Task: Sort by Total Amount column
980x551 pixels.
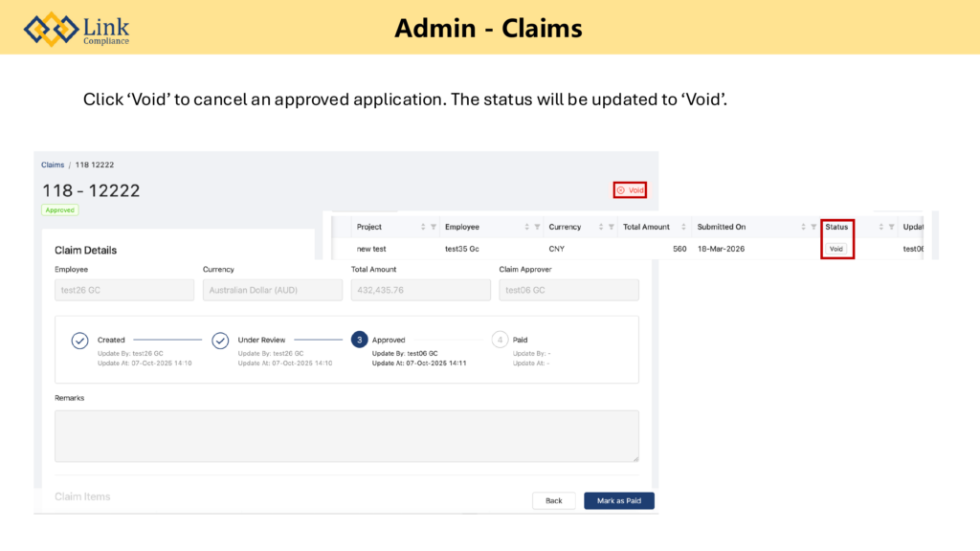Action: [683, 227]
